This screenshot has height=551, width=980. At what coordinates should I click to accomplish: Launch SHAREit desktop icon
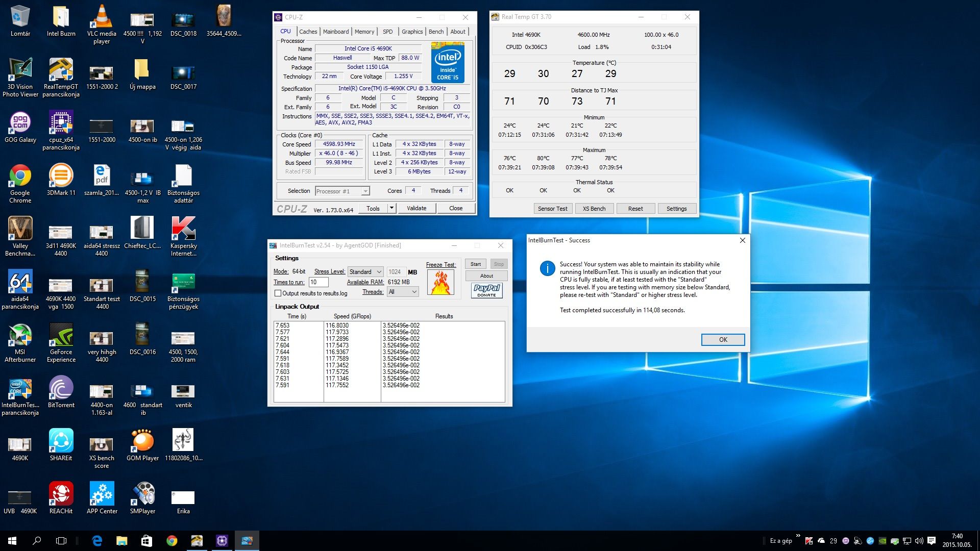(x=61, y=445)
